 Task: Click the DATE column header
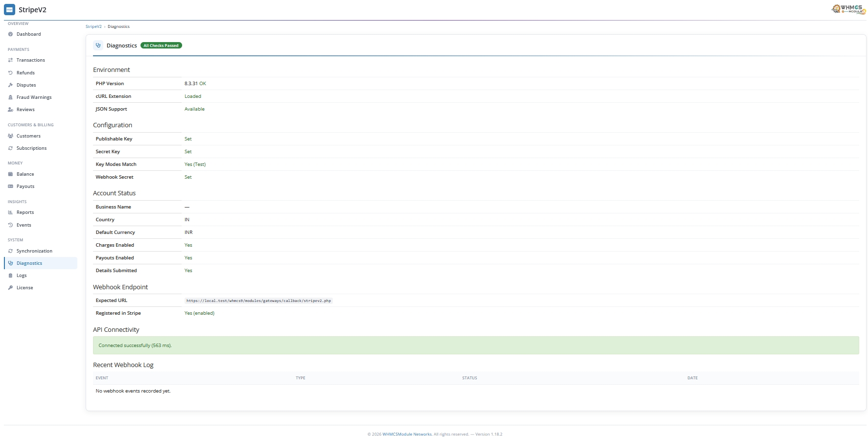coord(692,378)
